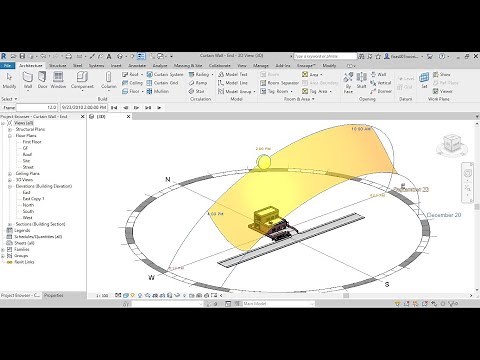Open the Tag Area dropdown

tap(330, 91)
